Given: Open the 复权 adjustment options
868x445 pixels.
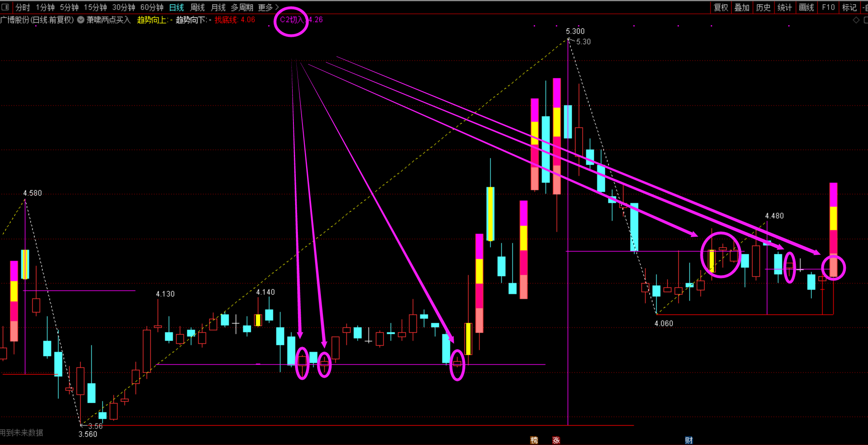Looking at the screenshot, I should (x=721, y=7).
